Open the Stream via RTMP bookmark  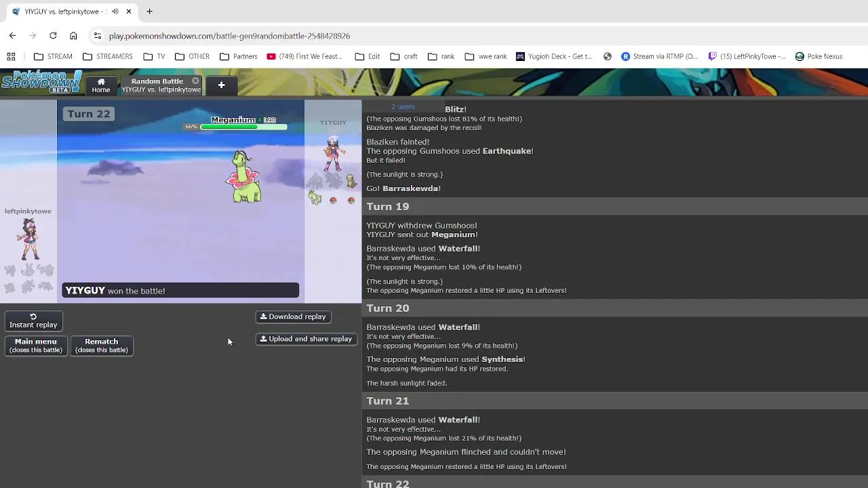point(659,56)
